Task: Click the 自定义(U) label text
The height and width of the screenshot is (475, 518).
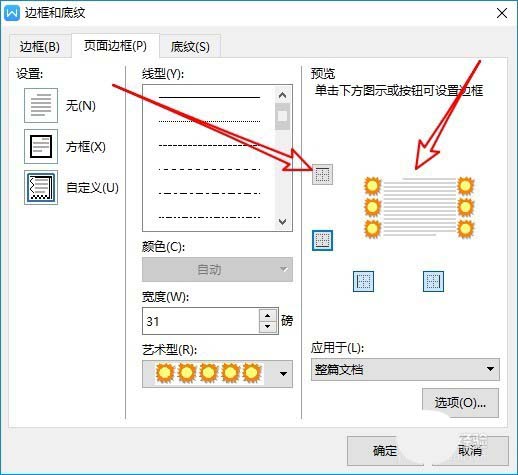Action: click(x=92, y=188)
